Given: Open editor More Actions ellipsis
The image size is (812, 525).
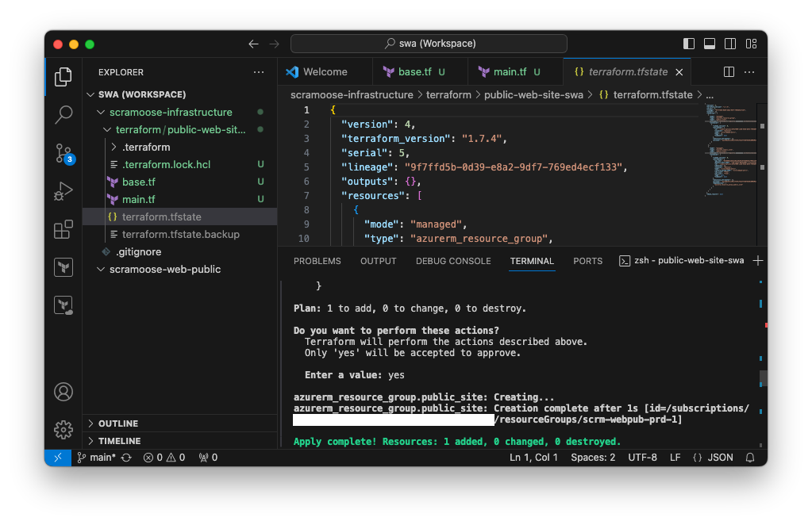Looking at the screenshot, I should [x=749, y=72].
